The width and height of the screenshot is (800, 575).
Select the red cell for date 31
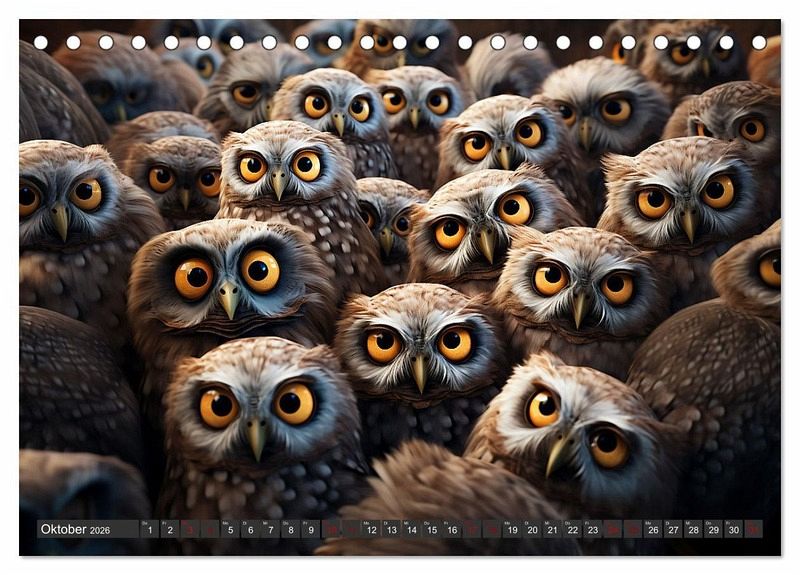(x=753, y=529)
